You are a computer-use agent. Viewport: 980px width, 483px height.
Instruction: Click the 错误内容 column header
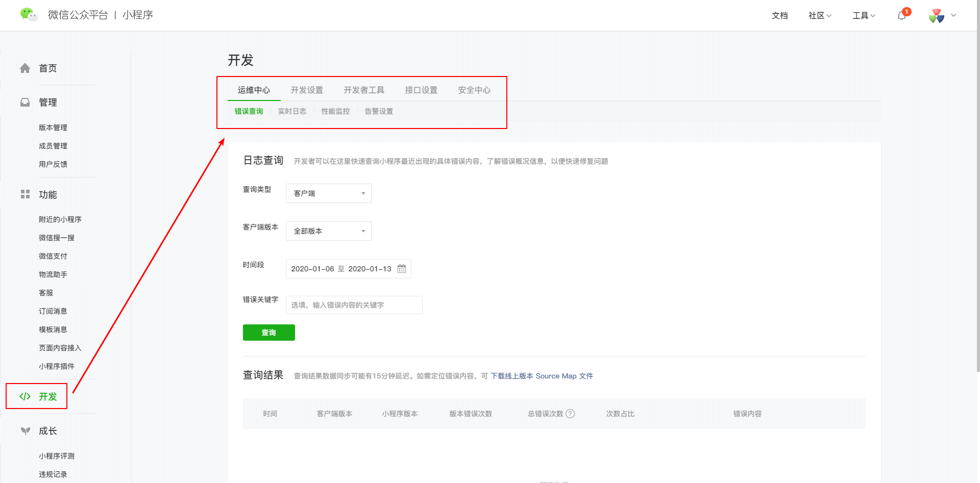[x=747, y=414]
